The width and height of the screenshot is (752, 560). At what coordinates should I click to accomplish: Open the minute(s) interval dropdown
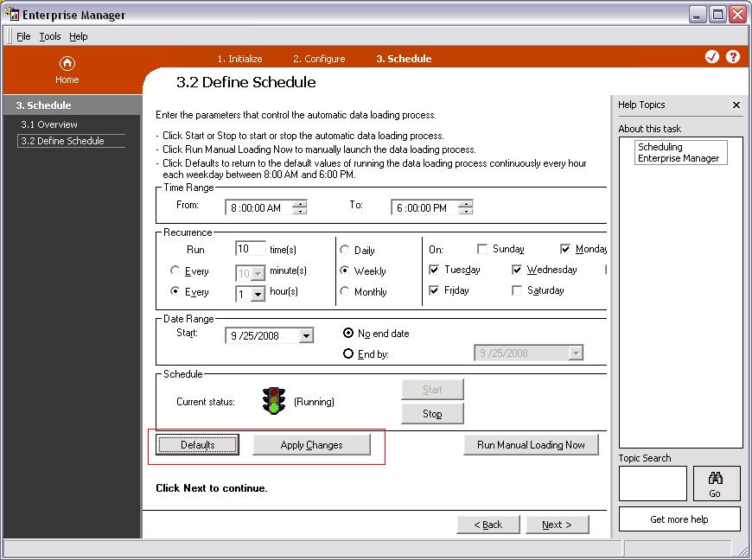pos(259,272)
